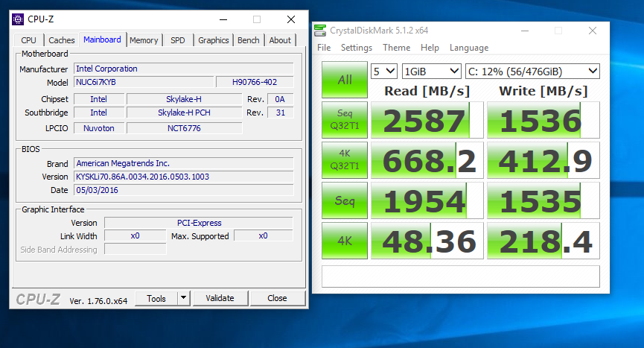Run the 4K benchmark test
The width and height of the screenshot is (644, 348).
point(344,241)
